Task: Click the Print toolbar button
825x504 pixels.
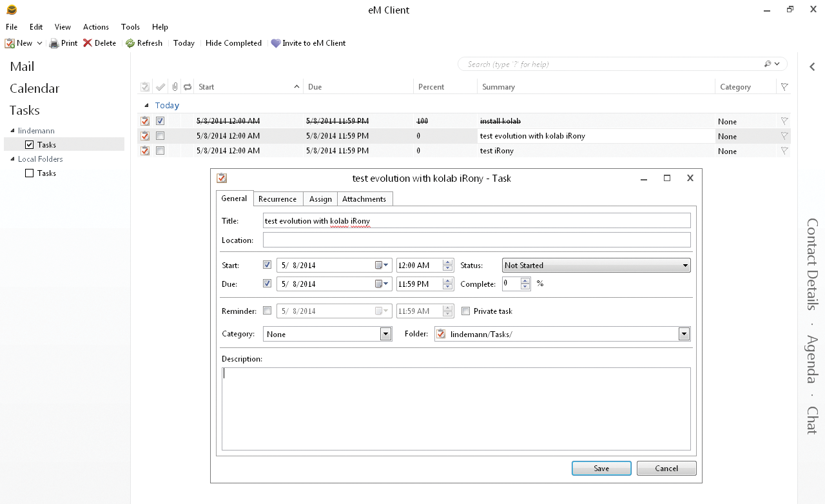Action: point(63,43)
